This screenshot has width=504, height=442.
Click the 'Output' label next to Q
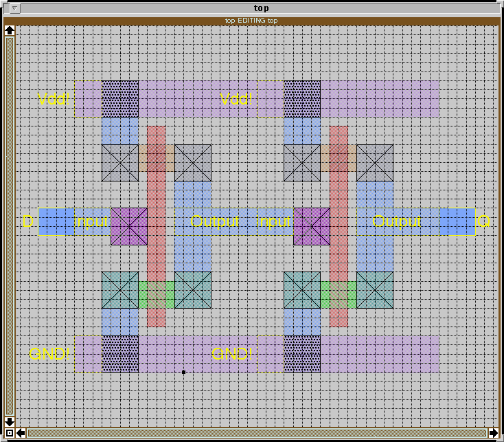pyautogui.click(x=397, y=221)
